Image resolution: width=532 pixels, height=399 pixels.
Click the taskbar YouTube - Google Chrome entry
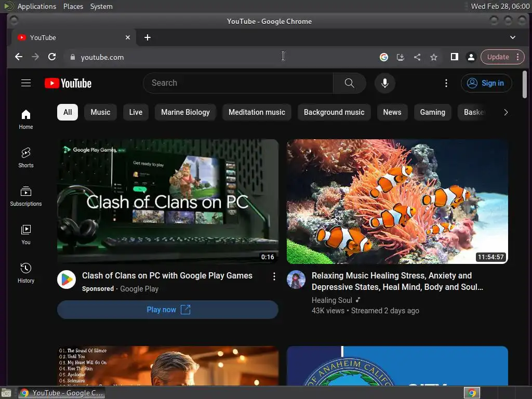pos(62,393)
